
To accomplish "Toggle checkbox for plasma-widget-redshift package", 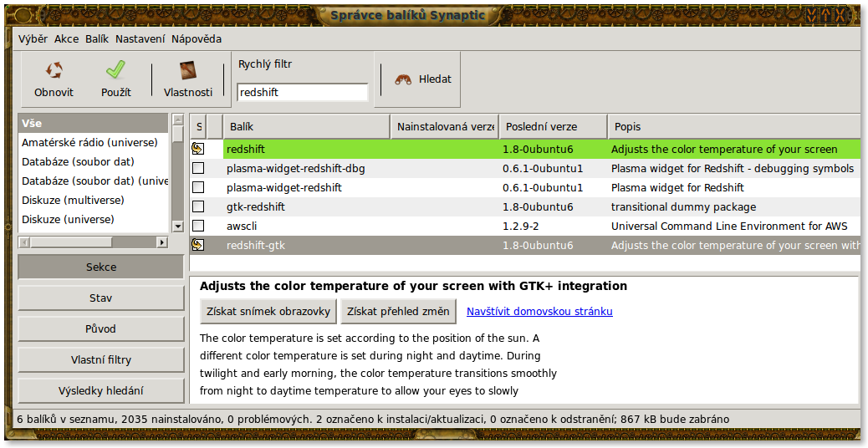I will point(198,187).
